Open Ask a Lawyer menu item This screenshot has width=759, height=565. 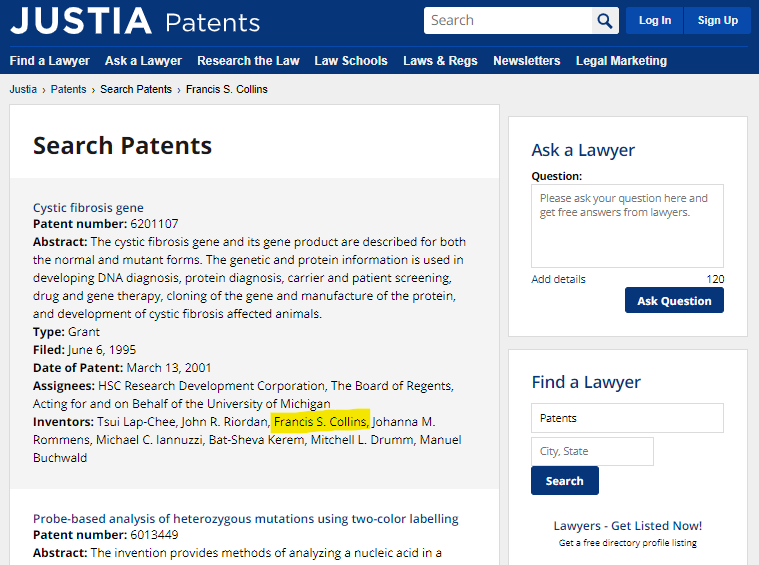(143, 61)
